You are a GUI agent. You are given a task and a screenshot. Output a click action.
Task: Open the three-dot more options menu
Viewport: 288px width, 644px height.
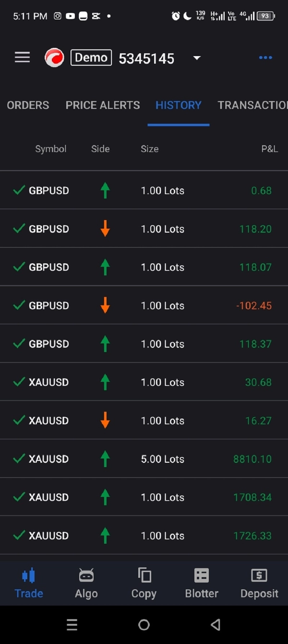click(265, 58)
